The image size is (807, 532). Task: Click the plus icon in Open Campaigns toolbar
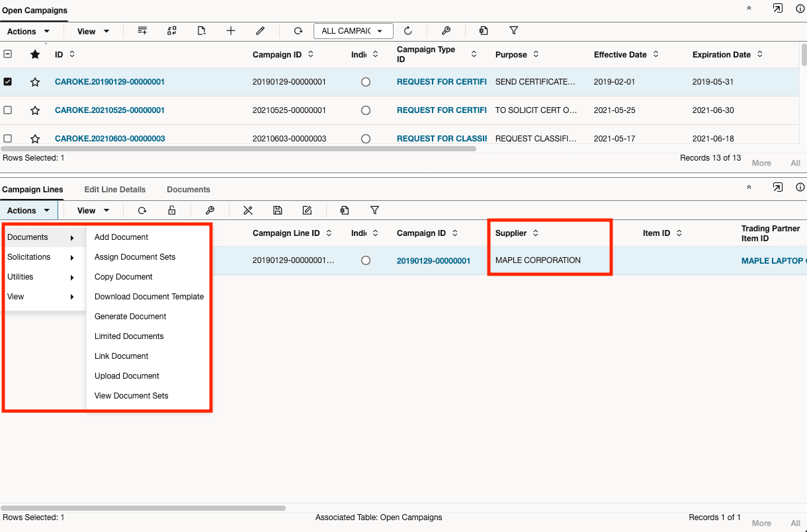231,31
